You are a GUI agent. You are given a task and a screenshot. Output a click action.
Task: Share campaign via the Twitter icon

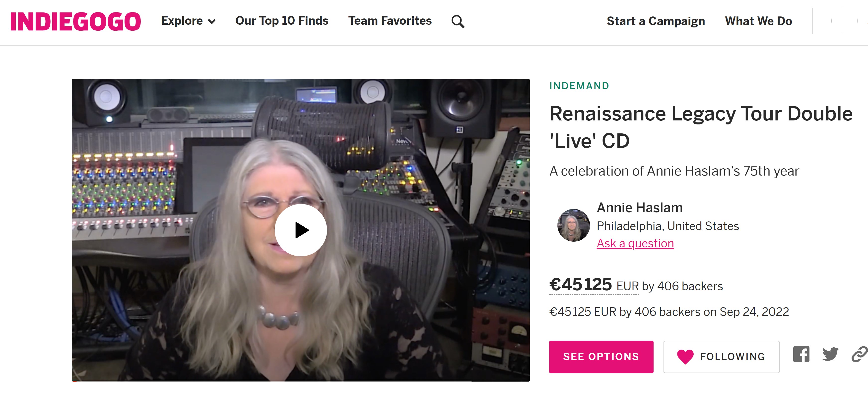pos(830,354)
